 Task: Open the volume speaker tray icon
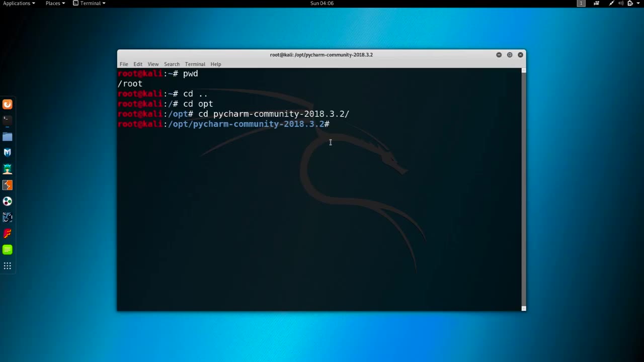click(621, 3)
